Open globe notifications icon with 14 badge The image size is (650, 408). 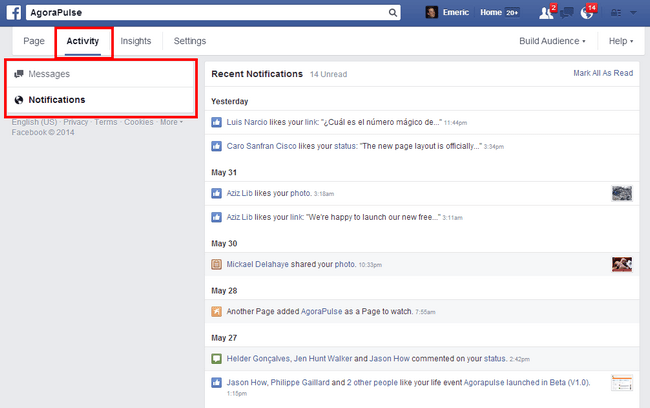(587, 12)
